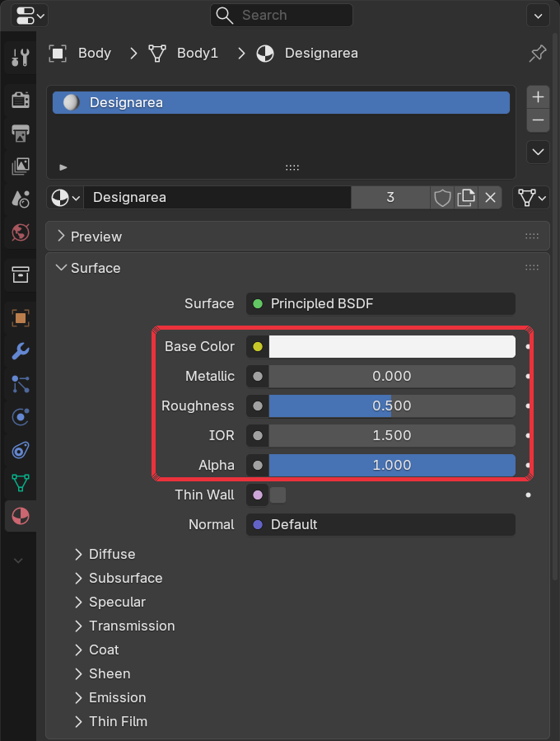Click the Designarea material name field
560x741 pixels.
(217, 198)
